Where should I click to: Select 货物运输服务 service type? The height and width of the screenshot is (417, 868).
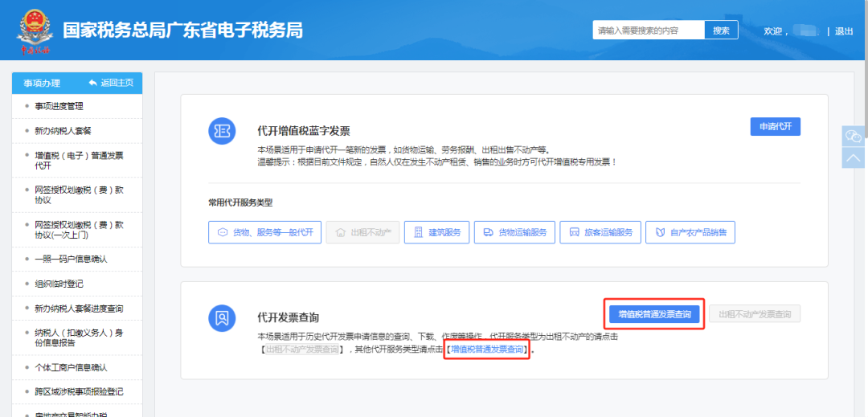coord(514,232)
